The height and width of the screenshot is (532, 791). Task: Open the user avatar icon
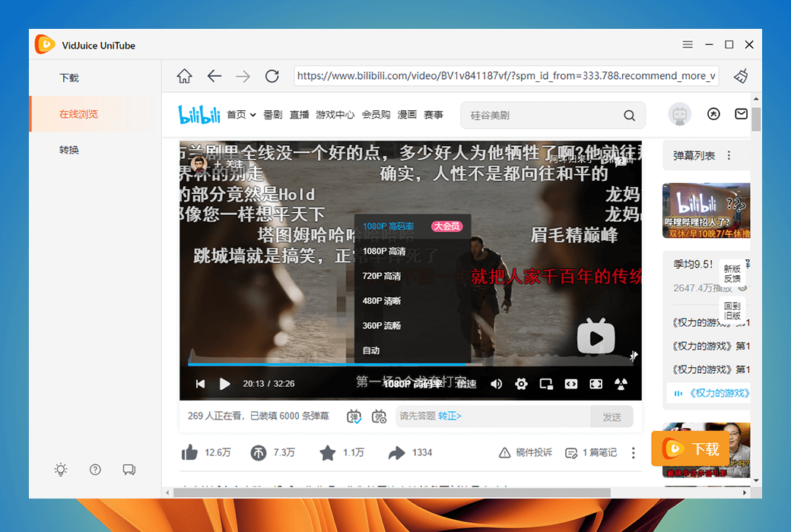[679, 115]
